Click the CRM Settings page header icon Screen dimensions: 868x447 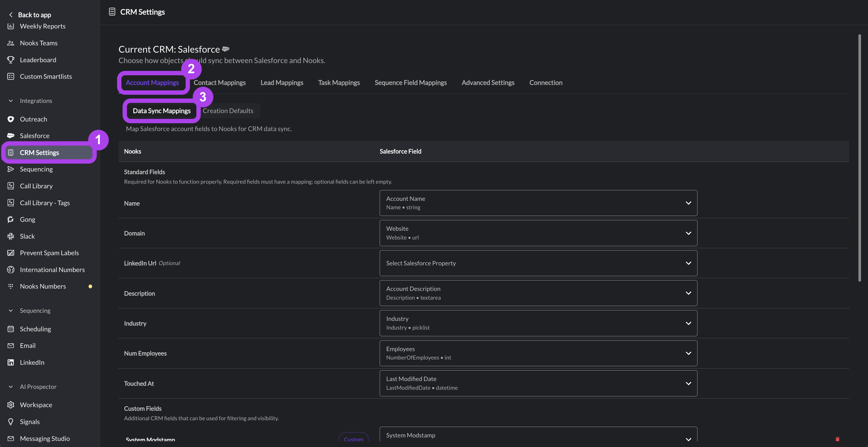coord(112,12)
